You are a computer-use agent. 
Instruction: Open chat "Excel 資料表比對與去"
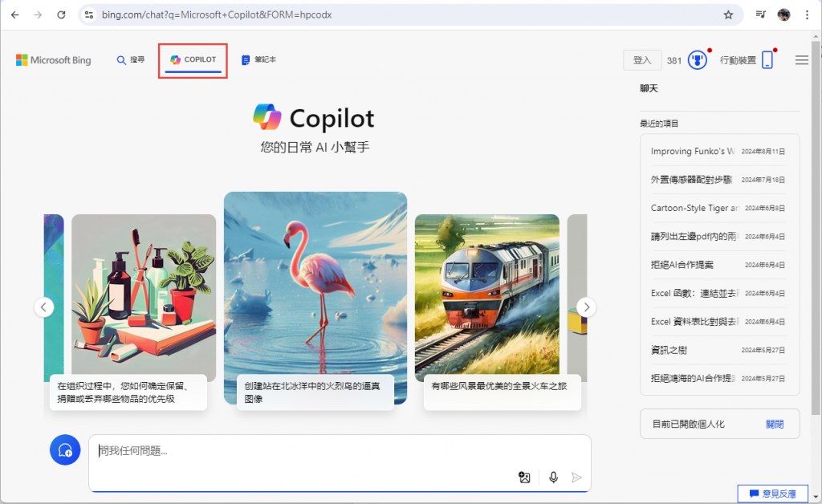(718, 322)
